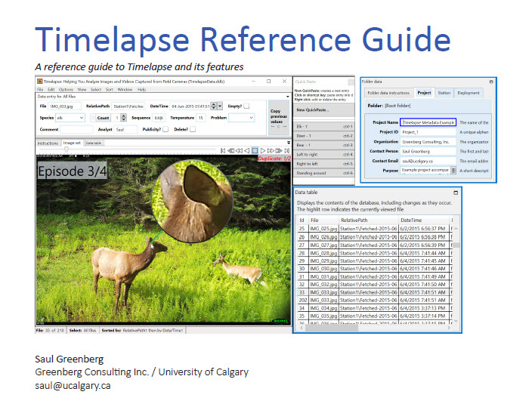Screen dimensions: 532x404
Task: Open the File menu
Action: 40,89
